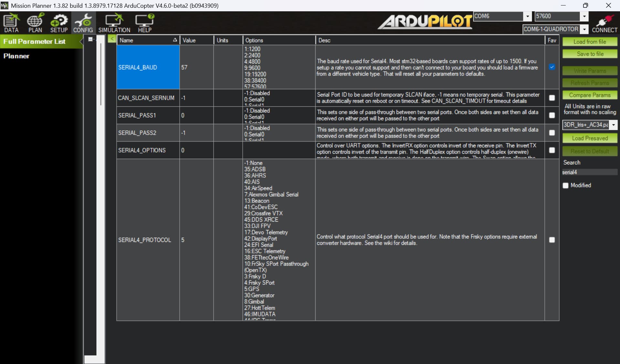Edit the SERIAL4_OPTIONS value 0
The image size is (620, 364).
[x=196, y=150]
